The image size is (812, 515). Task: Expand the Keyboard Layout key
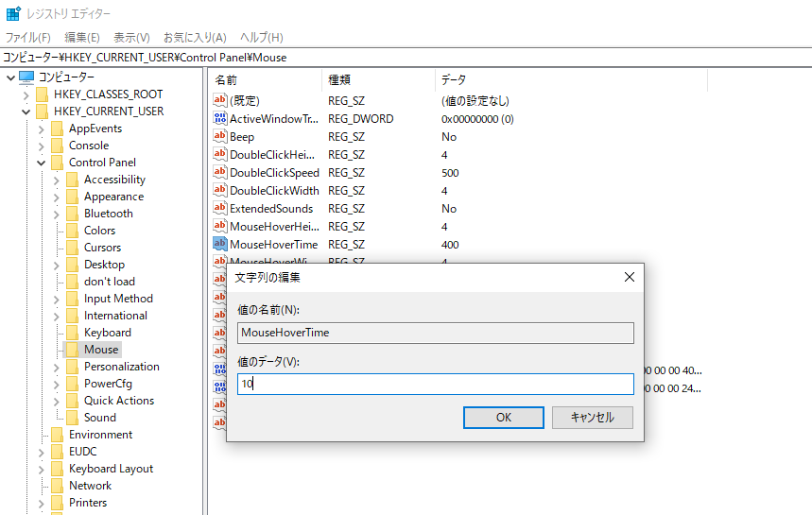(41, 470)
